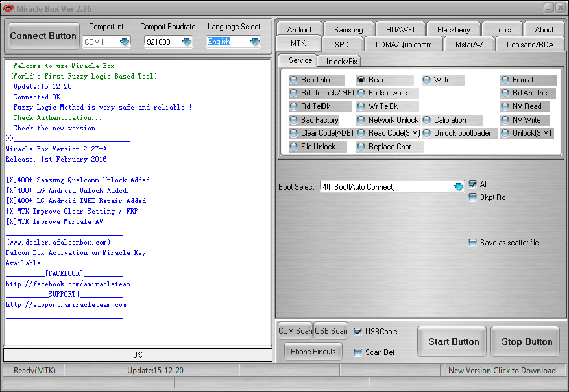
Task: Enable the Scan Def checkbox
Action: [357, 352]
